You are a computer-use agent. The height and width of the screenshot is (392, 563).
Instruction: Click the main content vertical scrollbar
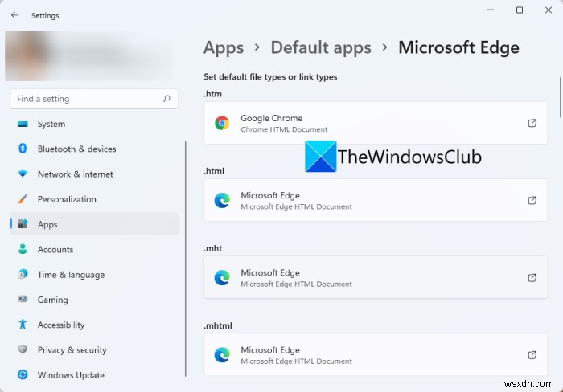560,97
